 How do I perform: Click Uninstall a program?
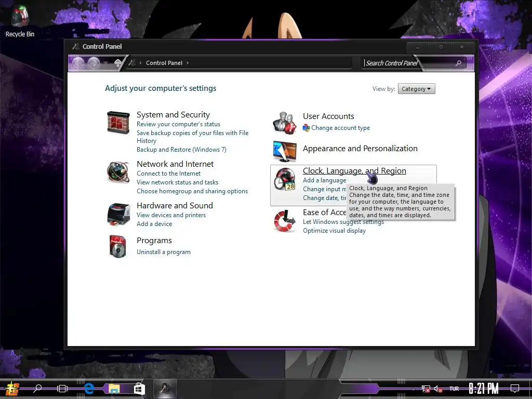point(164,252)
